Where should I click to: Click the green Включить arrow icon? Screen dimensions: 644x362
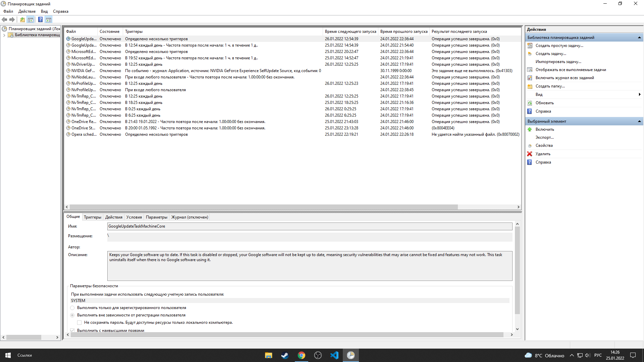coord(530,129)
